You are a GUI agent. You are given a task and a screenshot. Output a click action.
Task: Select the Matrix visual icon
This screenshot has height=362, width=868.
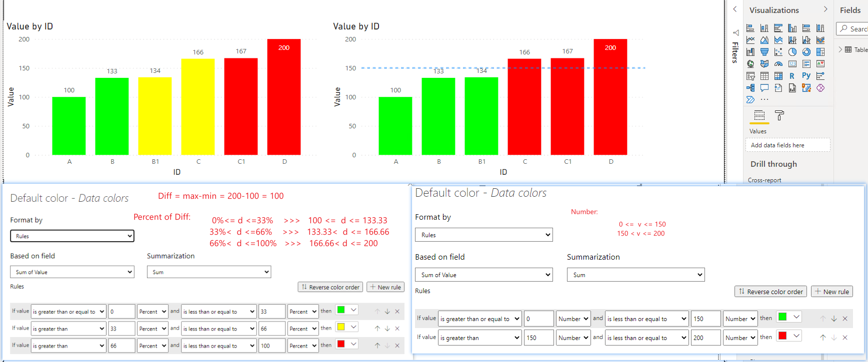(x=778, y=76)
